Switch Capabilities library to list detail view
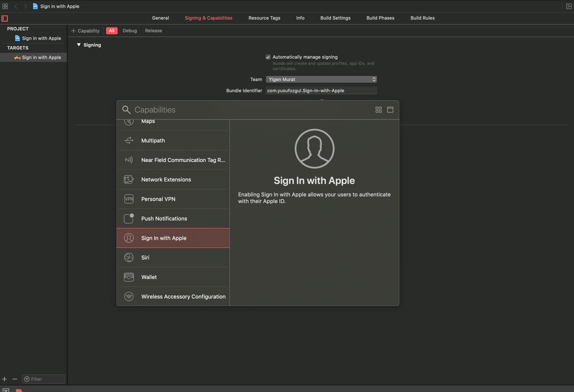Image resolution: width=574 pixels, height=392 pixels. 390,110
